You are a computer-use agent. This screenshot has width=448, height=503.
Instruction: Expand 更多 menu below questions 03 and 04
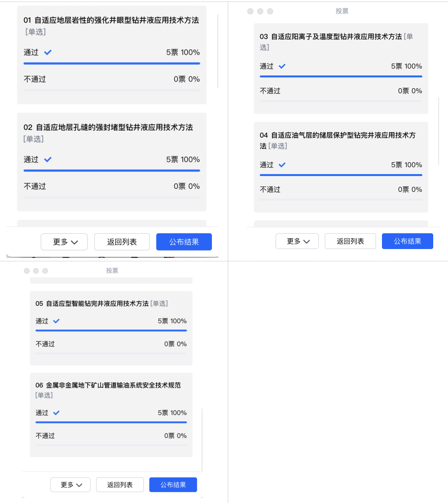297,241
